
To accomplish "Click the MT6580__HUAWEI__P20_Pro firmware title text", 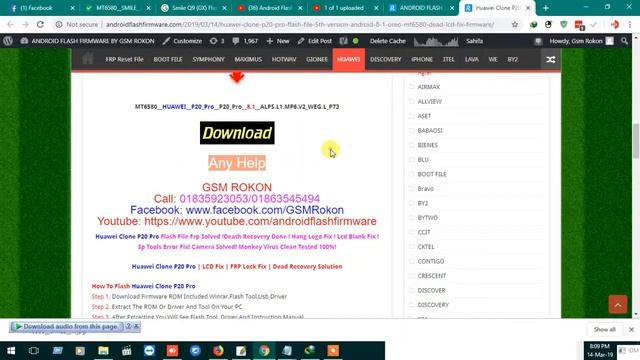I will [x=237, y=107].
